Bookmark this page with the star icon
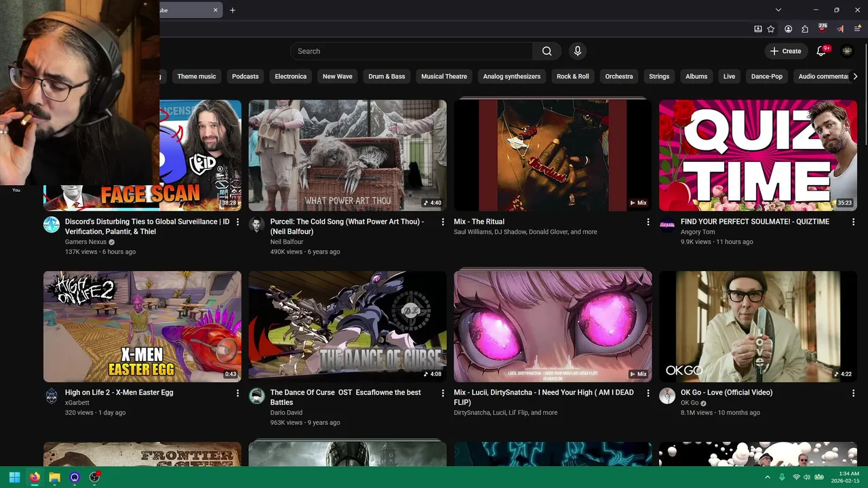The width and height of the screenshot is (868, 488). (x=771, y=29)
